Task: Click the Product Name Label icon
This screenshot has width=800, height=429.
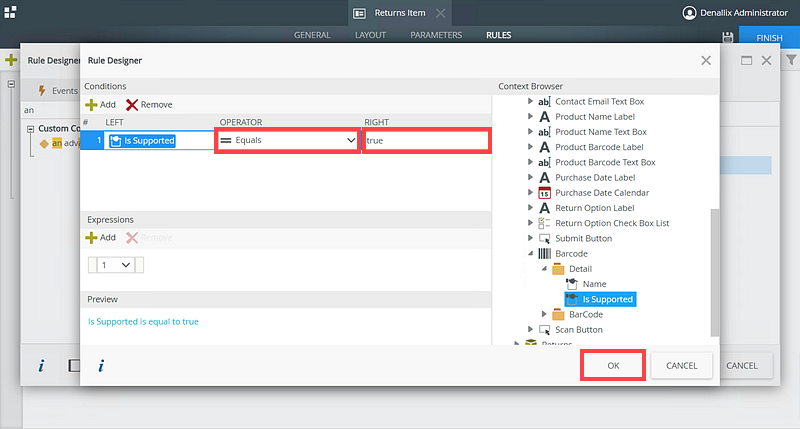Action: tap(544, 117)
